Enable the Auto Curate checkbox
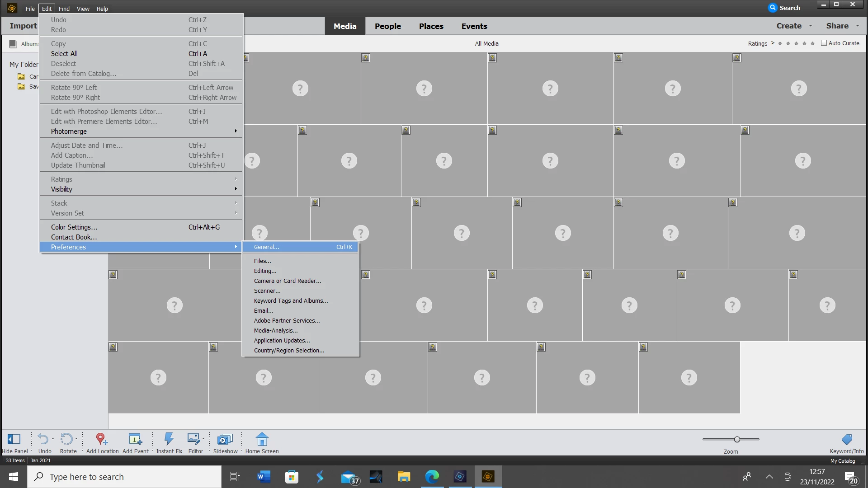Image resolution: width=868 pixels, height=488 pixels. 824,43
